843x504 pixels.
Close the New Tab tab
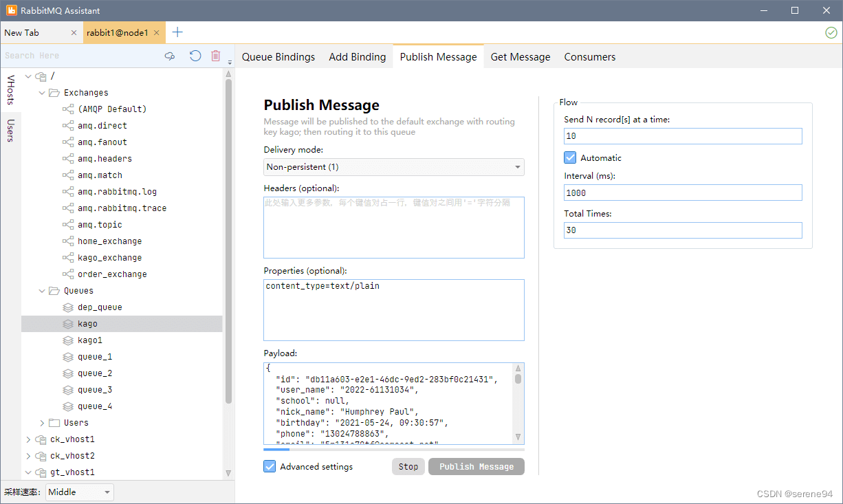[x=74, y=32]
